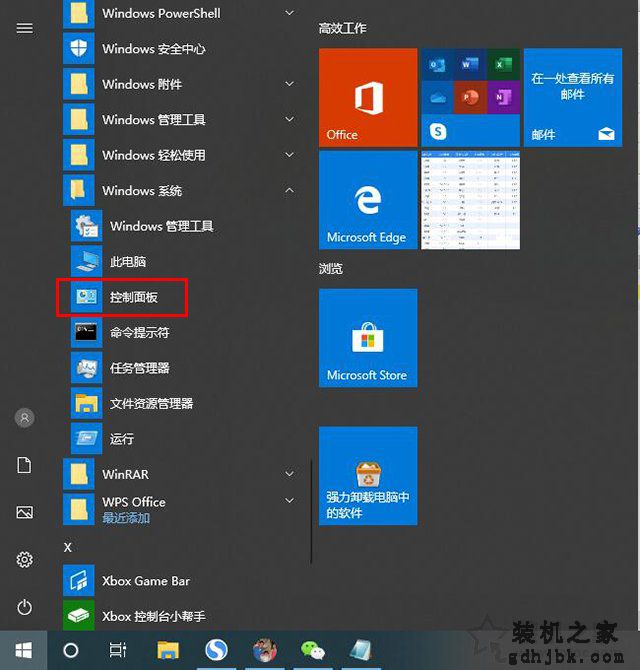Click the Windows Start button
This screenshot has height=670, width=640.
pyautogui.click(x=23, y=650)
